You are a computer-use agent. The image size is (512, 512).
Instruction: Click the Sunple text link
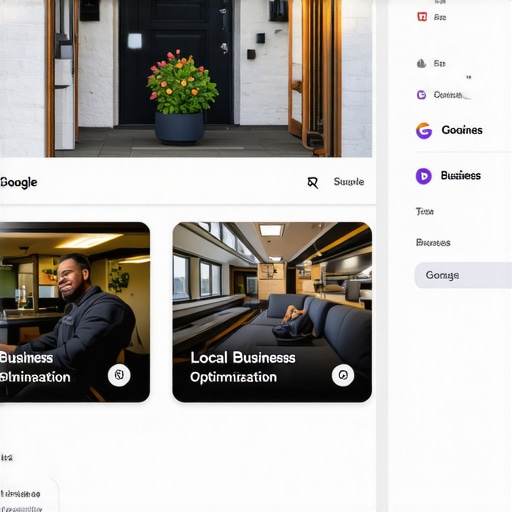(x=349, y=182)
